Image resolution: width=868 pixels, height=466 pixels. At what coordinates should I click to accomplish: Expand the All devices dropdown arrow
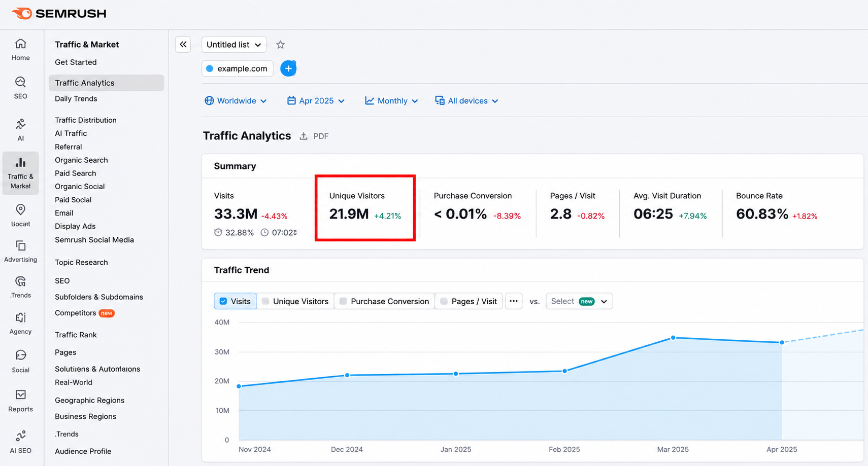(x=495, y=101)
